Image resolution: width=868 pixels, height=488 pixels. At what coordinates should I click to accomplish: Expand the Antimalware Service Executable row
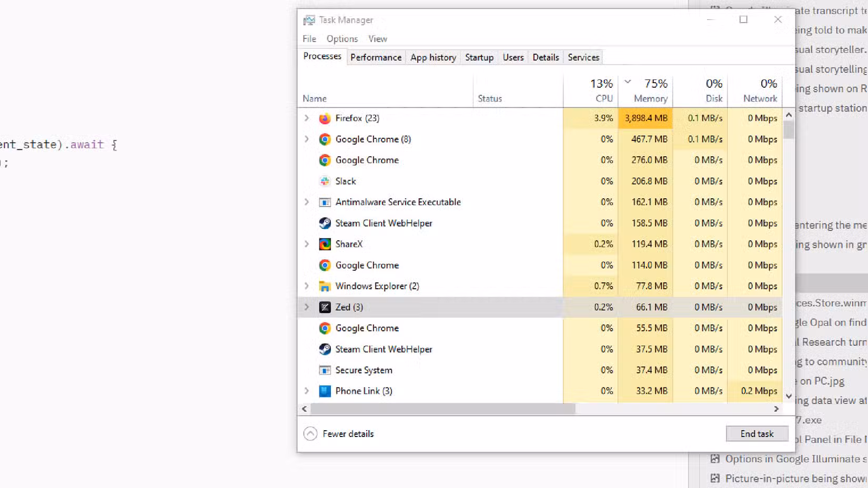click(x=307, y=202)
